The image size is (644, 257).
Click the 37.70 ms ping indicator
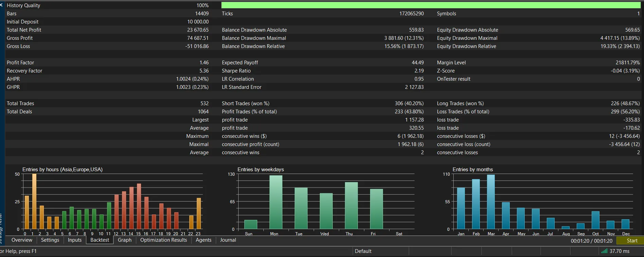click(619, 251)
